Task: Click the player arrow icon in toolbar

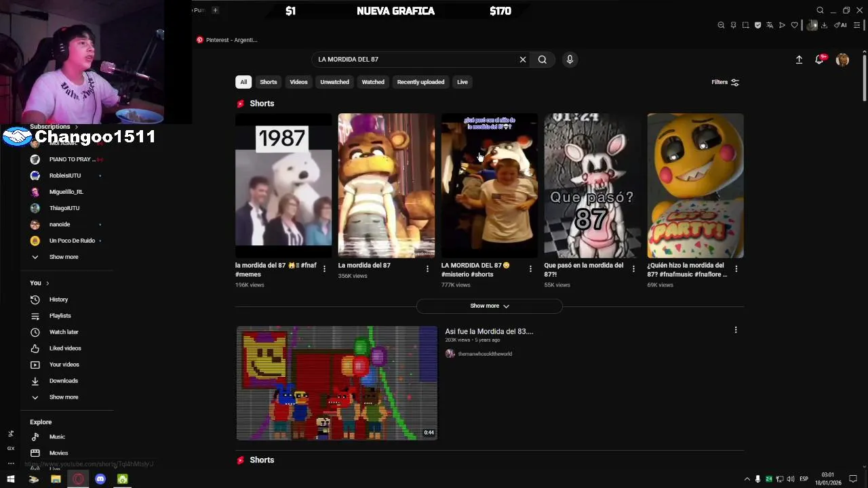Action: click(782, 25)
